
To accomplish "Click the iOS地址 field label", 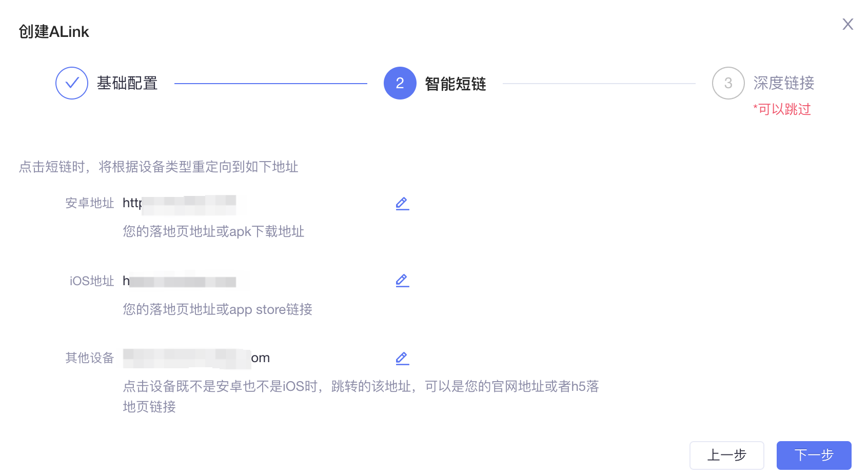I will 92,281.
